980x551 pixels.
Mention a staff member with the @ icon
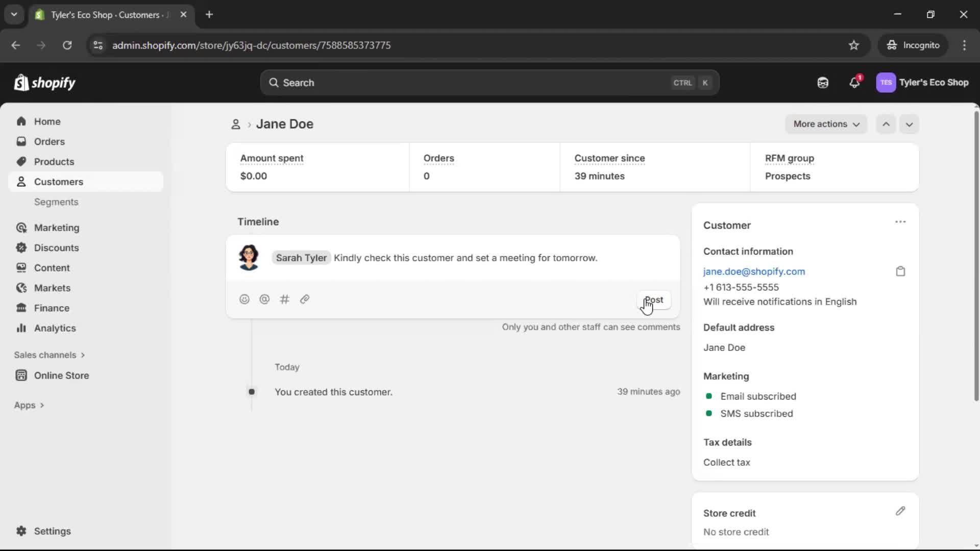(264, 299)
